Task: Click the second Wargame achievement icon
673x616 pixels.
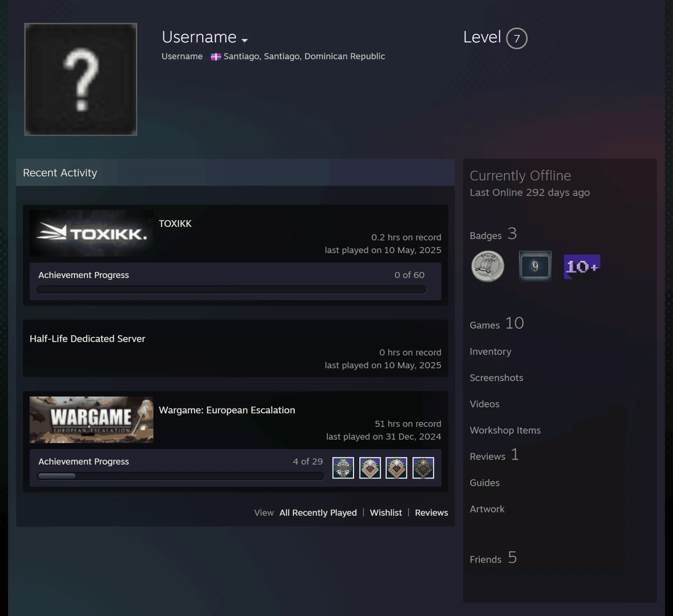Action: click(370, 468)
